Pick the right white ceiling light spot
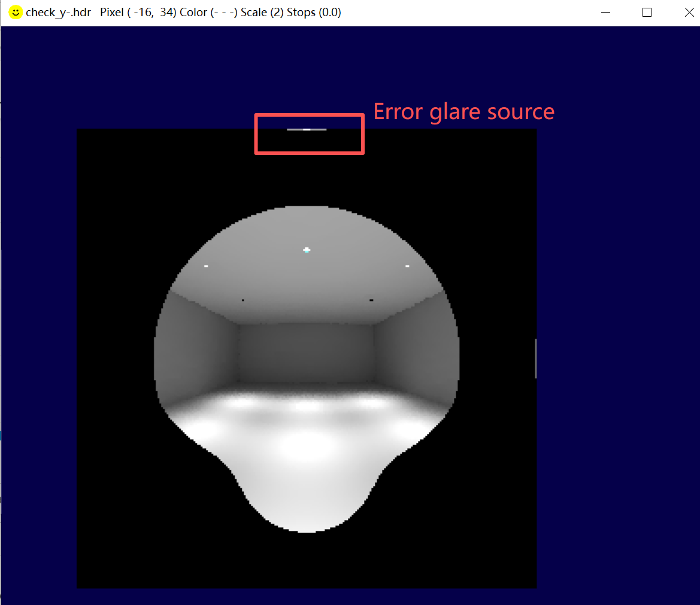700x605 pixels. click(407, 266)
